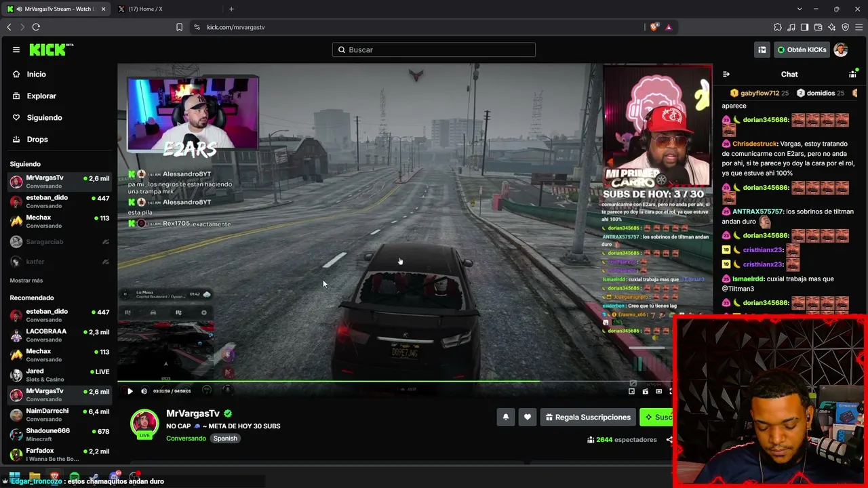Open browser extensions puzzle icon
Viewport: 868px width, 488px height.
tap(778, 27)
